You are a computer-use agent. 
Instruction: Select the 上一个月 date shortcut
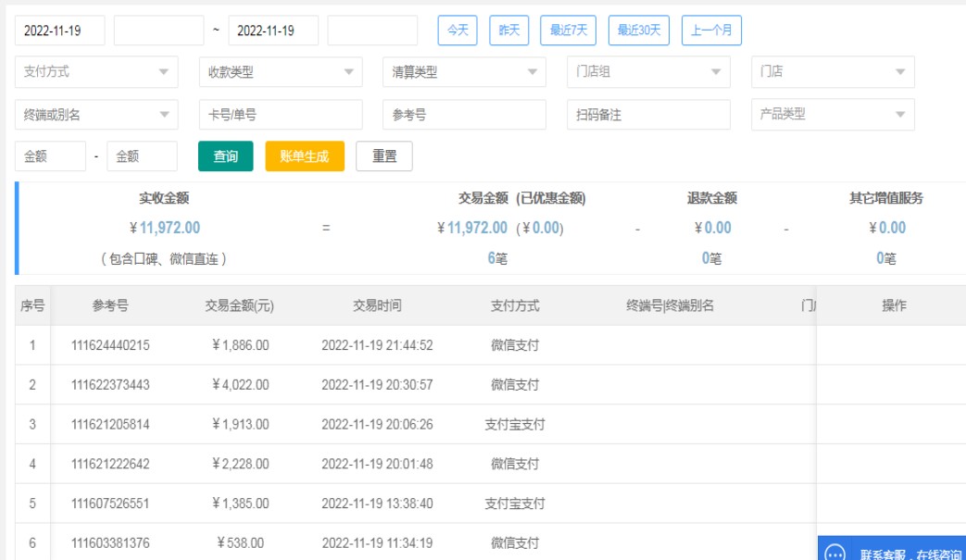(x=711, y=31)
